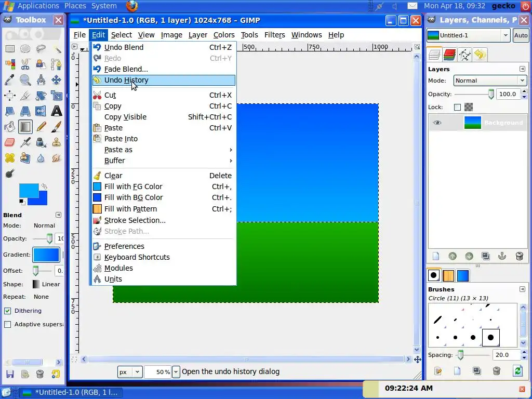Open Brushes panel tab menu arrow

pos(522,289)
